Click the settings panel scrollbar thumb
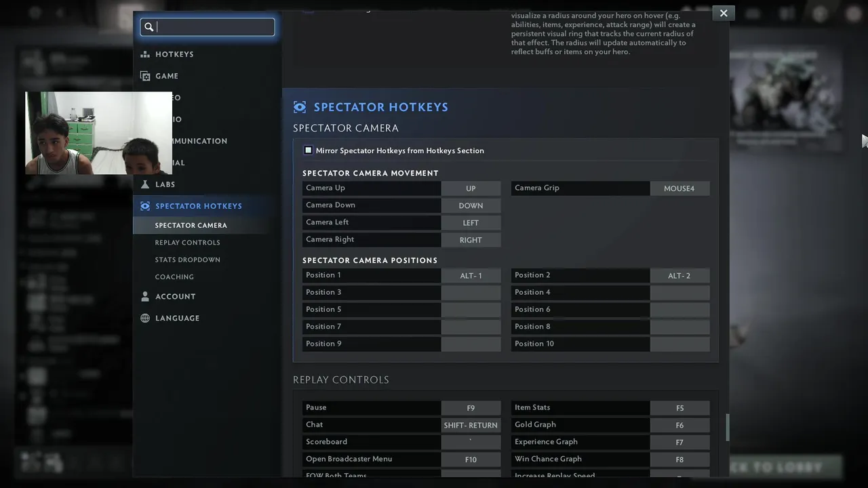Screen dimensions: 868x488 pyautogui.click(x=728, y=428)
